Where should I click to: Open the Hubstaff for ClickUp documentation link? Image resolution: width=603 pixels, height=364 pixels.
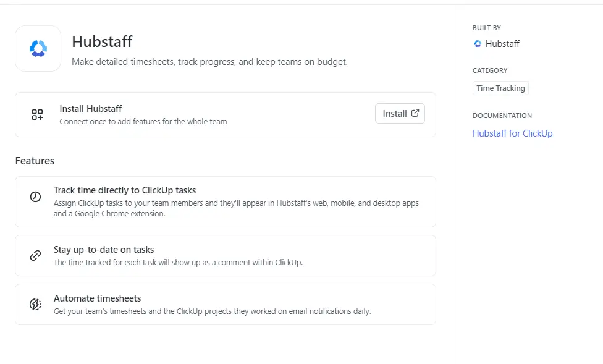(512, 133)
